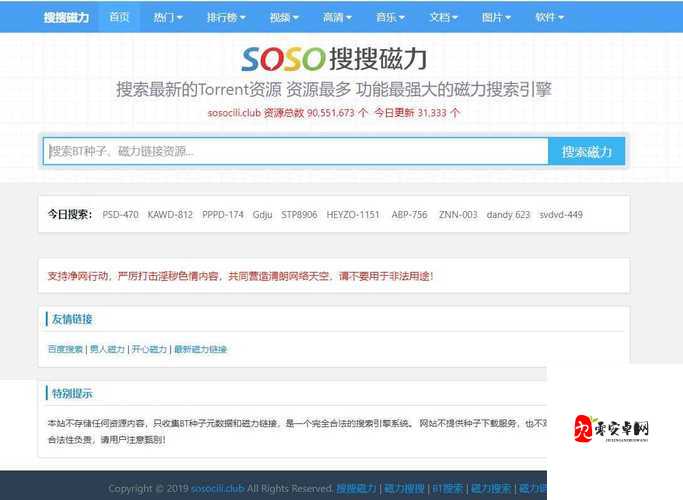Screen dimensions: 683x500
Task: Open the 开心磁力 friendly link
Action: click(x=149, y=349)
